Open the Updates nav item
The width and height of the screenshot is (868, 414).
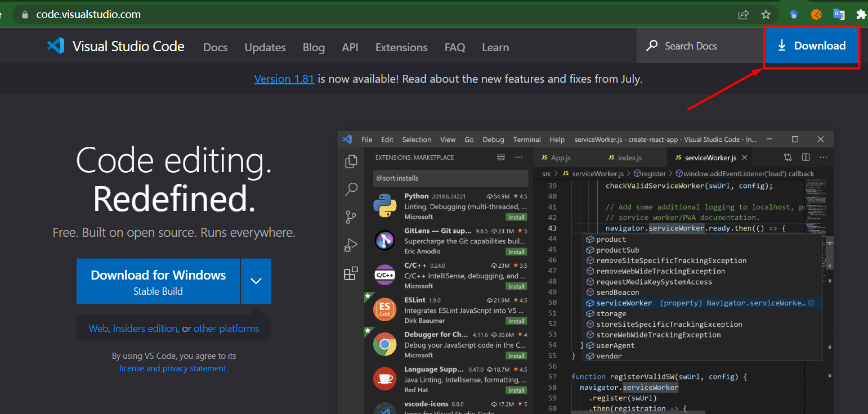[265, 47]
